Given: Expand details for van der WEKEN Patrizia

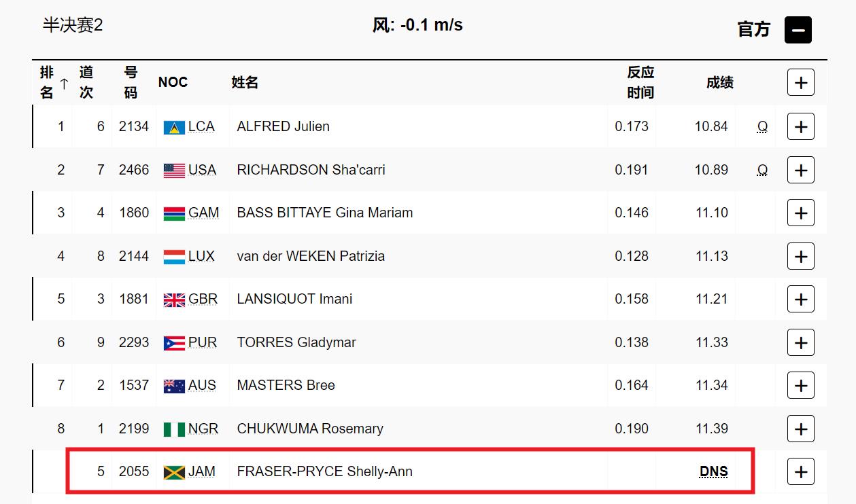Looking at the screenshot, I should point(801,256).
